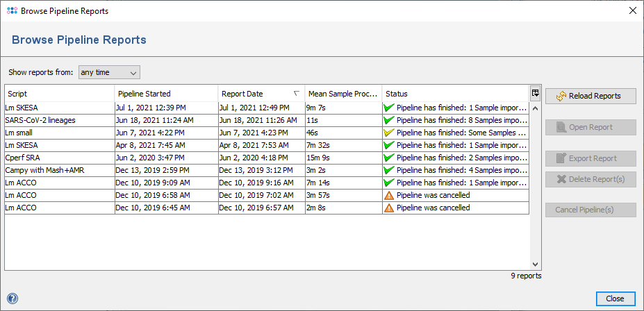644x311 pixels.
Task: Close the dialog with the Close button
Action: [x=615, y=299]
